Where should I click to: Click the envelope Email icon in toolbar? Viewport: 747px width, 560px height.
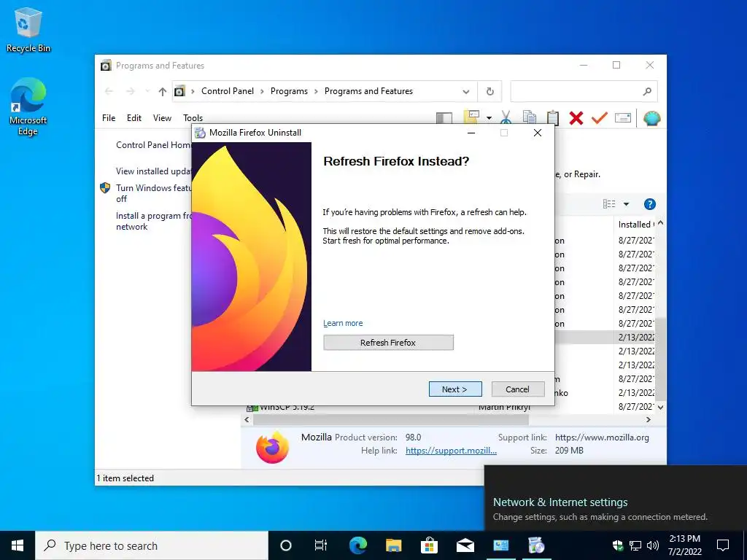coord(623,117)
